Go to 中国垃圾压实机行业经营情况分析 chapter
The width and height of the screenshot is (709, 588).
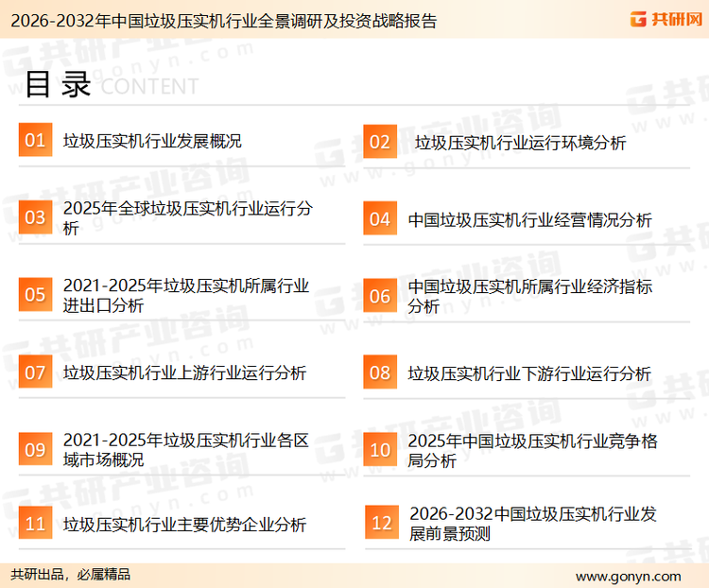(x=529, y=219)
